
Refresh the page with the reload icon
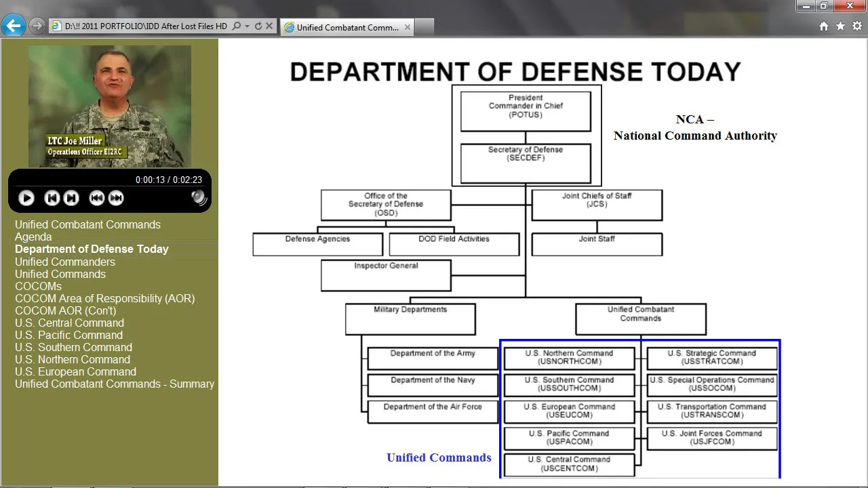(x=258, y=26)
